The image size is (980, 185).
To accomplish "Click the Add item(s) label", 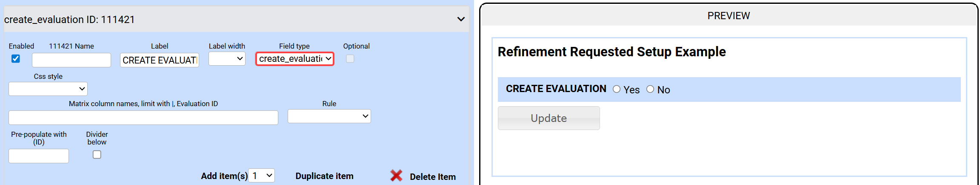I will [x=224, y=176].
